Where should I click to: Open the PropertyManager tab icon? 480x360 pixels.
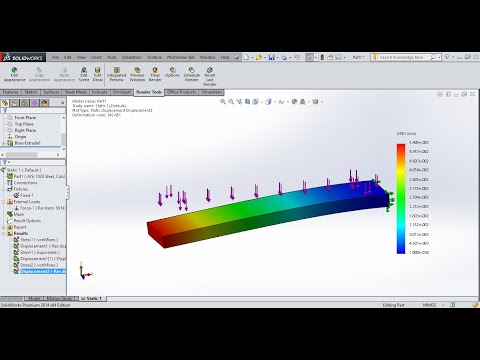pos(15,103)
